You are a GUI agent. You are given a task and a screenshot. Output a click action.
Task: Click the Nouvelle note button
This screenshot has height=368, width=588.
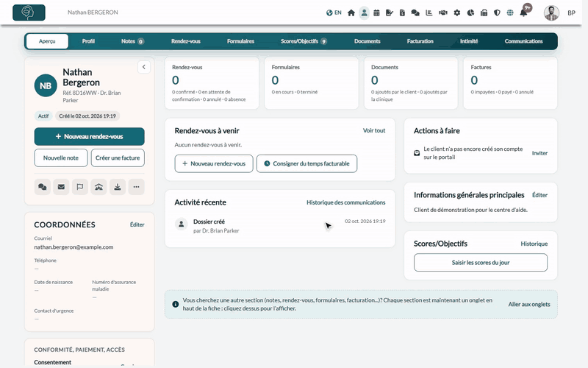pos(61,158)
